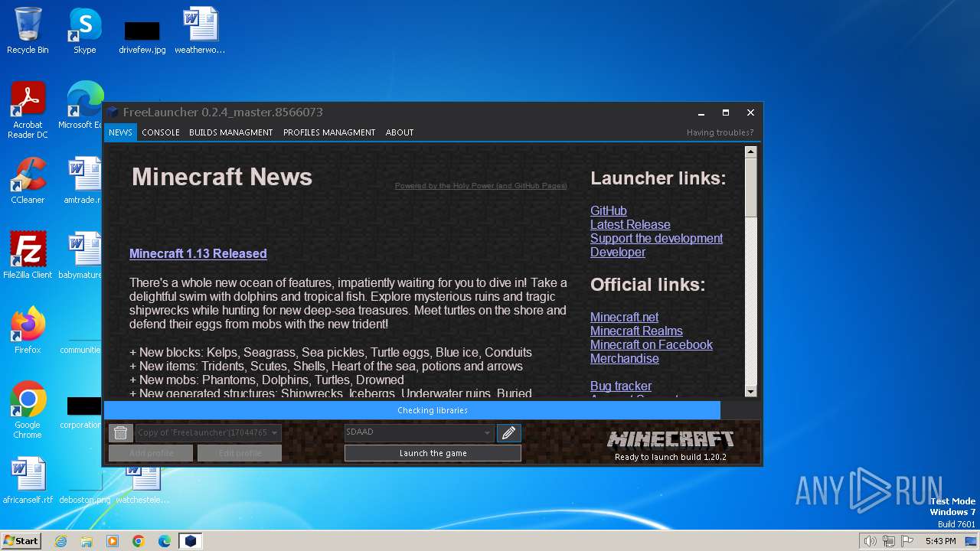The height and width of the screenshot is (551, 980).
Task: Click the news scrollbar down arrow
Action: (750, 391)
